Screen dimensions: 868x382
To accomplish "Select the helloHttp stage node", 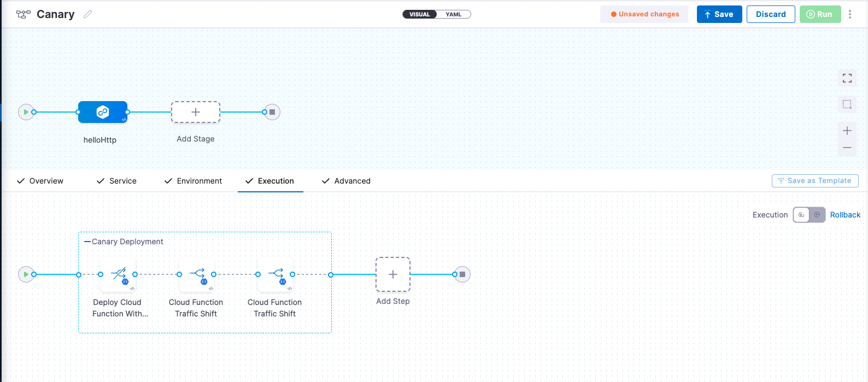I will point(103,112).
